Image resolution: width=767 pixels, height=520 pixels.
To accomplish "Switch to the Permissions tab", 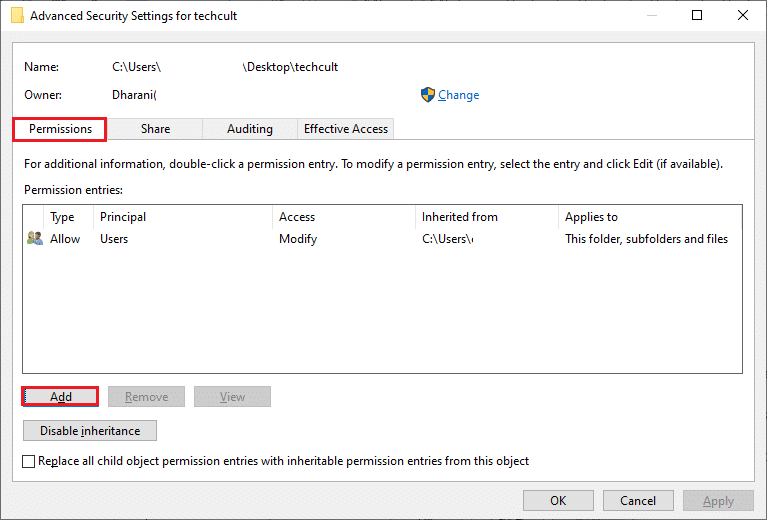I will pos(60,129).
